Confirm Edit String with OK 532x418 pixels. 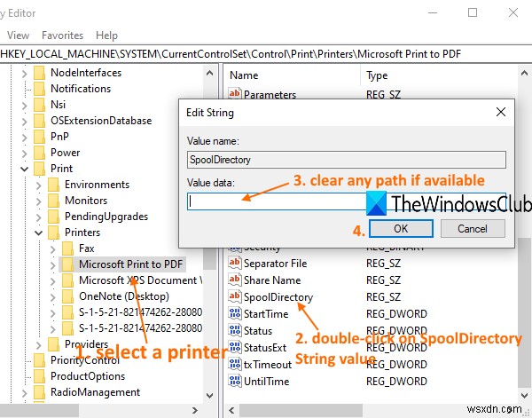pyautogui.click(x=401, y=229)
